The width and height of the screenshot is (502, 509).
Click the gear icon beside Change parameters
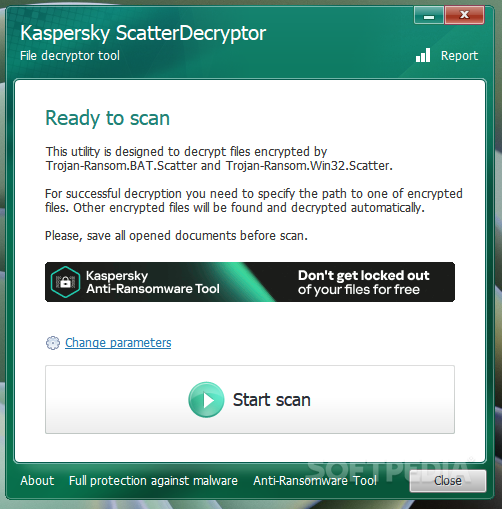(53, 343)
